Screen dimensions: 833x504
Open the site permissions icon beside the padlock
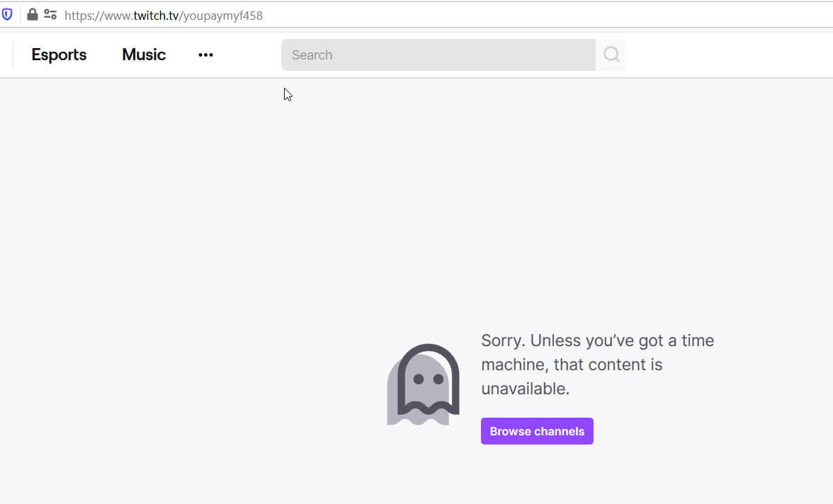(x=50, y=14)
